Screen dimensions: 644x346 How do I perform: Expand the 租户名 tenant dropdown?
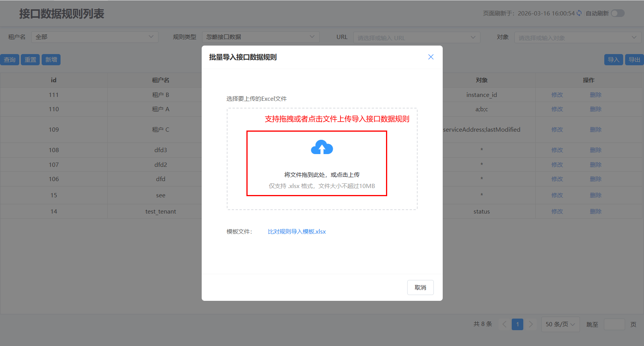pos(94,37)
